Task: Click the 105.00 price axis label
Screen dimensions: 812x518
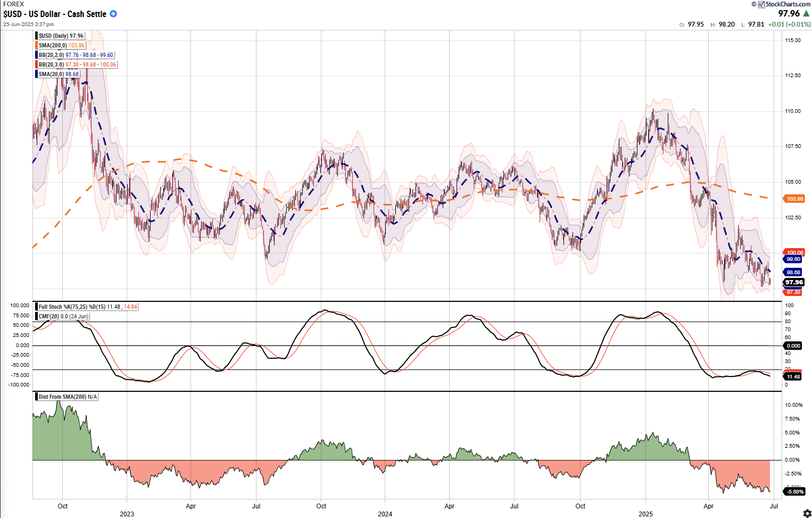Action: coord(793,182)
